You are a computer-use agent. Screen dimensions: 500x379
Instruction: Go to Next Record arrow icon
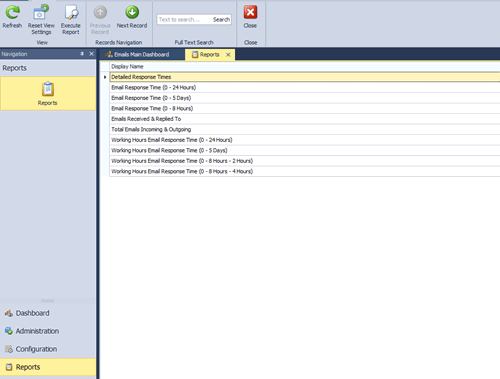pyautogui.click(x=132, y=12)
